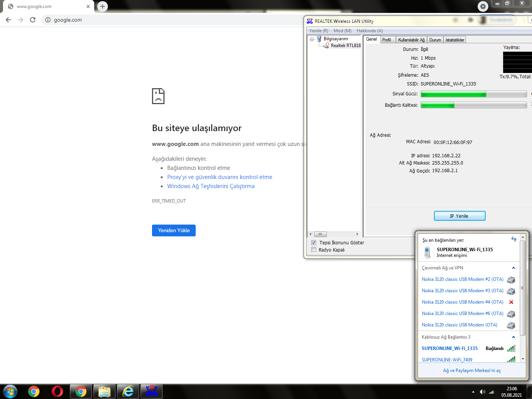The width and height of the screenshot is (532, 399).
Task: Open a new Chrome tab
Action: (103, 6)
